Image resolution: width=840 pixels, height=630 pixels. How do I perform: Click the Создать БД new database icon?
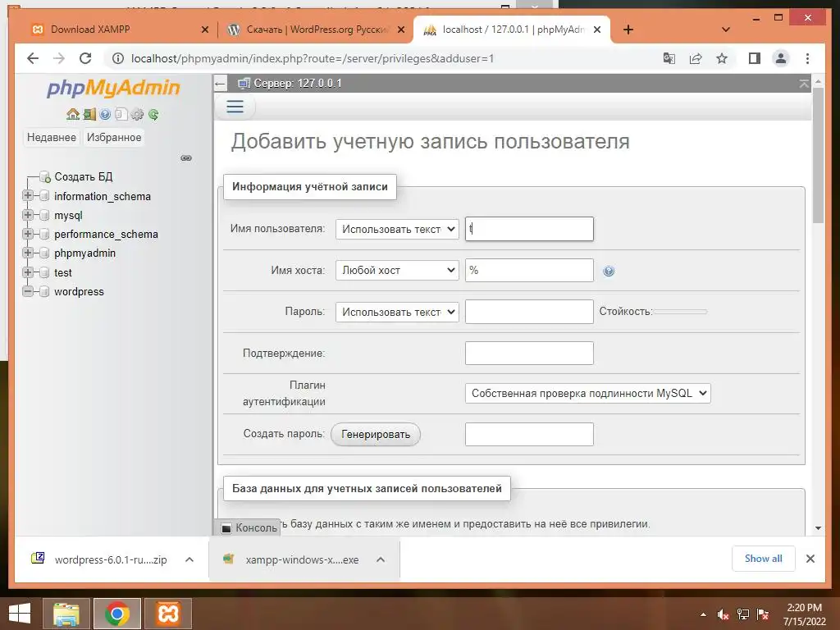click(45, 177)
